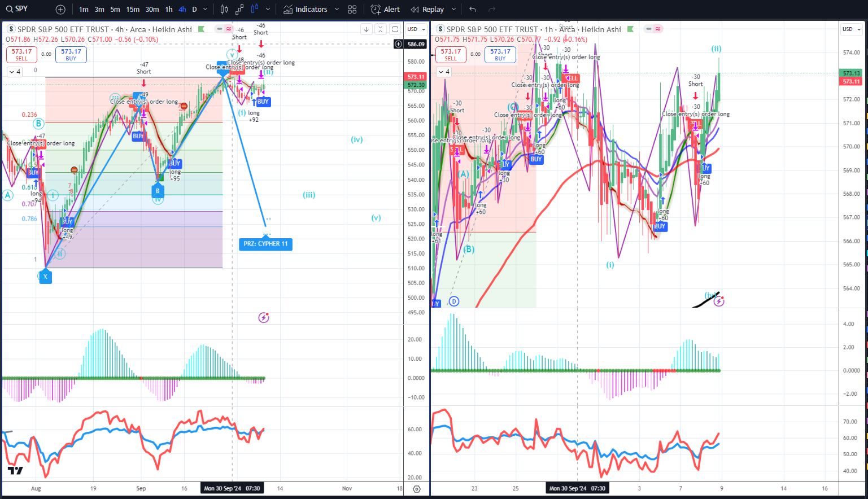Collapse the 4h chart pane
868x499 pixels.
click(x=381, y=29)
